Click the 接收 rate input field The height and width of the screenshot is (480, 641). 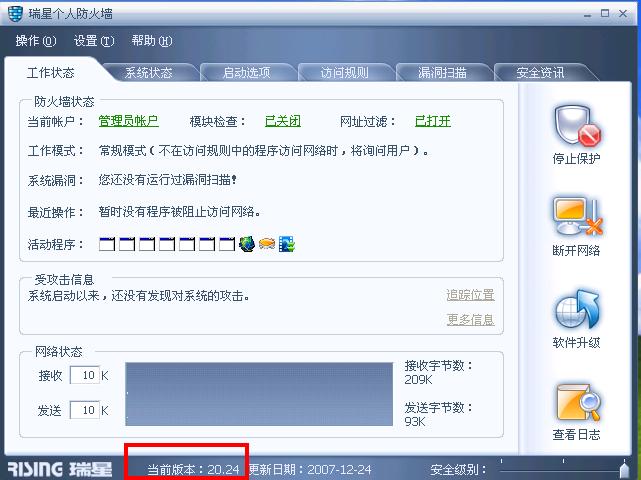pyautogui.click(x=85, y=375)
